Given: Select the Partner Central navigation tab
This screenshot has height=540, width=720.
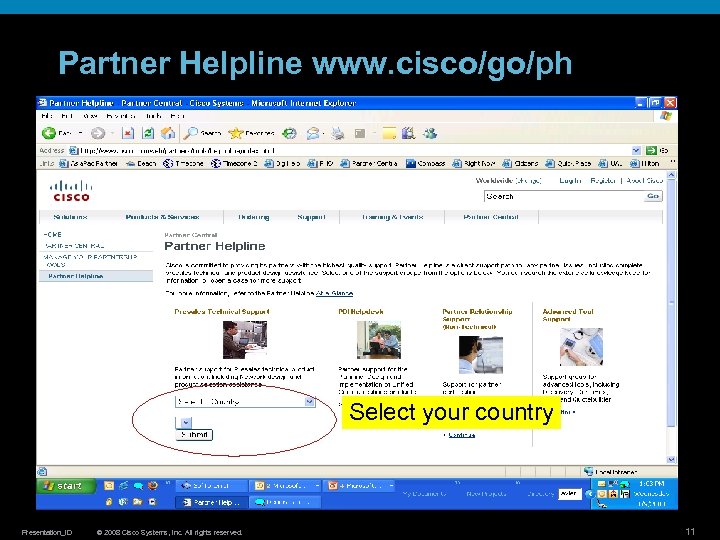Looking at the screenshot, I should [491, 217].
